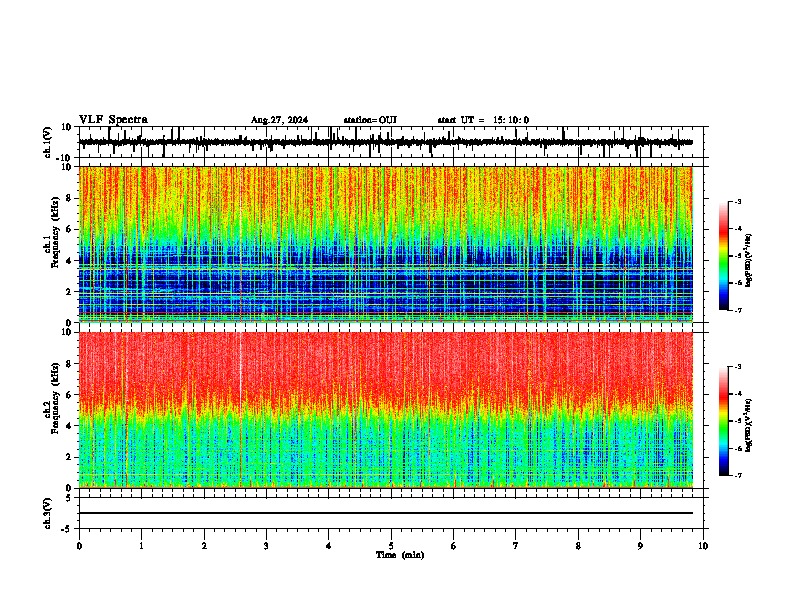792x612 pixels.
Task: Click the flat ch.3 voltage trace line
Action: pyautogui.click(x=386, y=513)
